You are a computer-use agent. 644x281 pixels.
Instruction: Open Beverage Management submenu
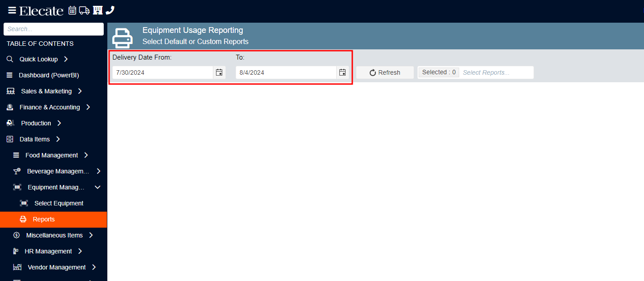point(58,171)
